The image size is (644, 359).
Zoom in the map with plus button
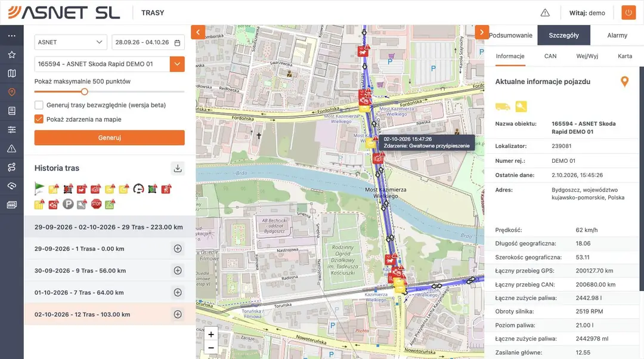point(210,335)
